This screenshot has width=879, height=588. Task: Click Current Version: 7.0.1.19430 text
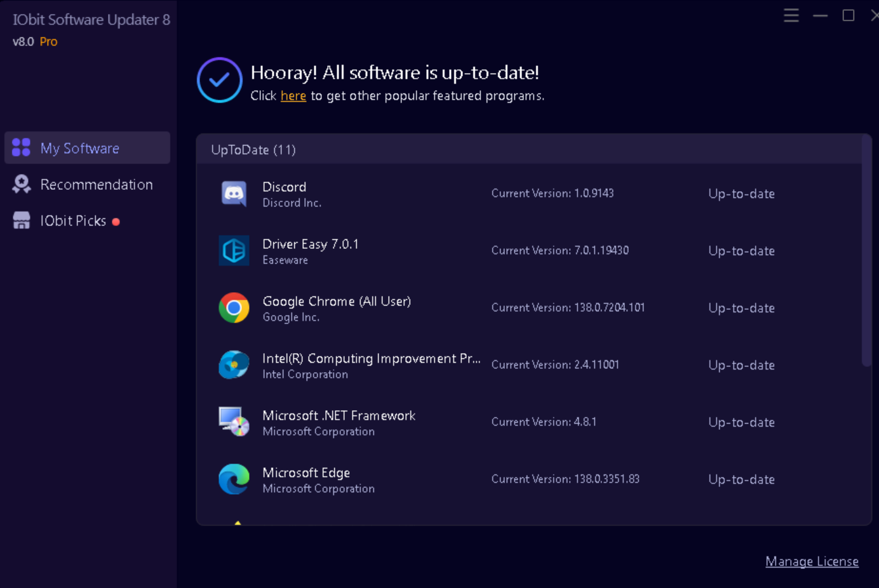coord(560,250)
